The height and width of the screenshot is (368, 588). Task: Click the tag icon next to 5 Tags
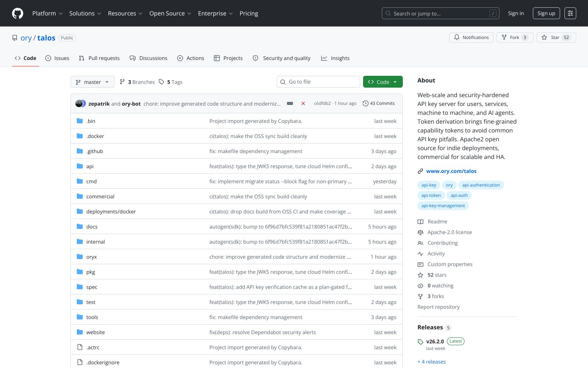click(161, 82)
